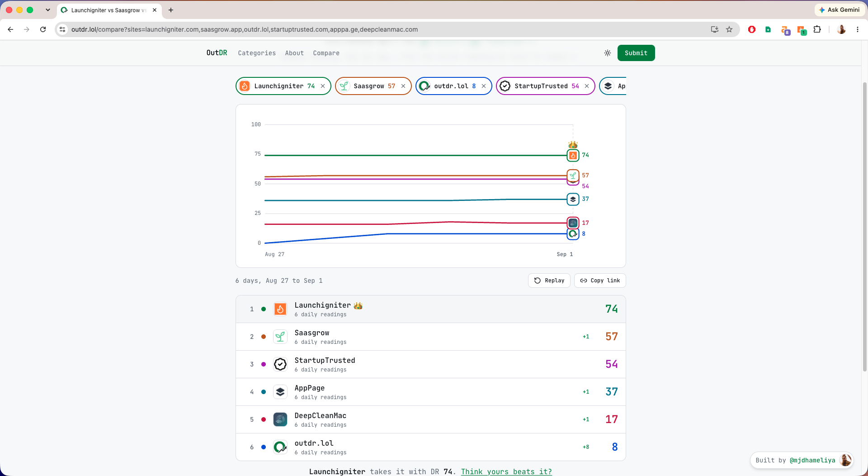Select the Saasgrow row icon in ranking

(280, 337)
